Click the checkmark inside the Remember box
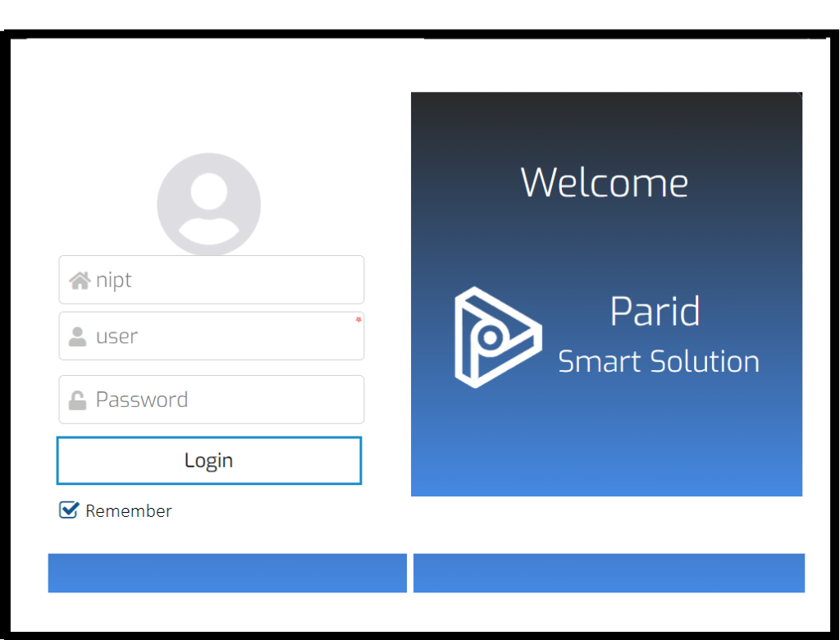 pyautogui.click(x=70, y=509)
